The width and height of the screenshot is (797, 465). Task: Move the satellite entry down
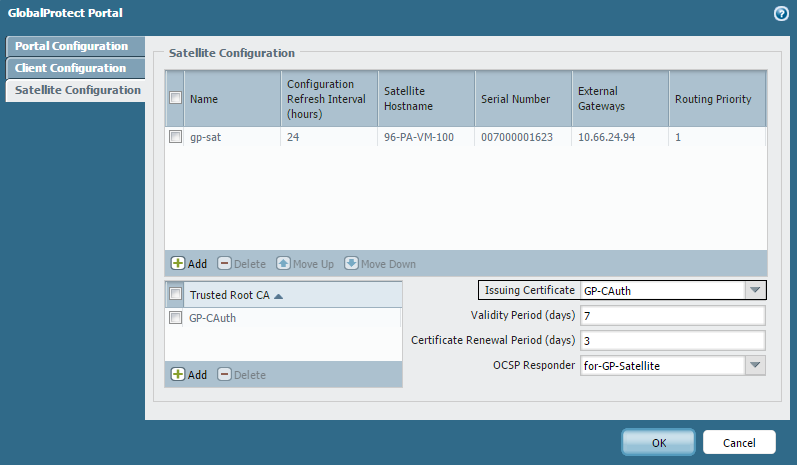pos(379,264)
